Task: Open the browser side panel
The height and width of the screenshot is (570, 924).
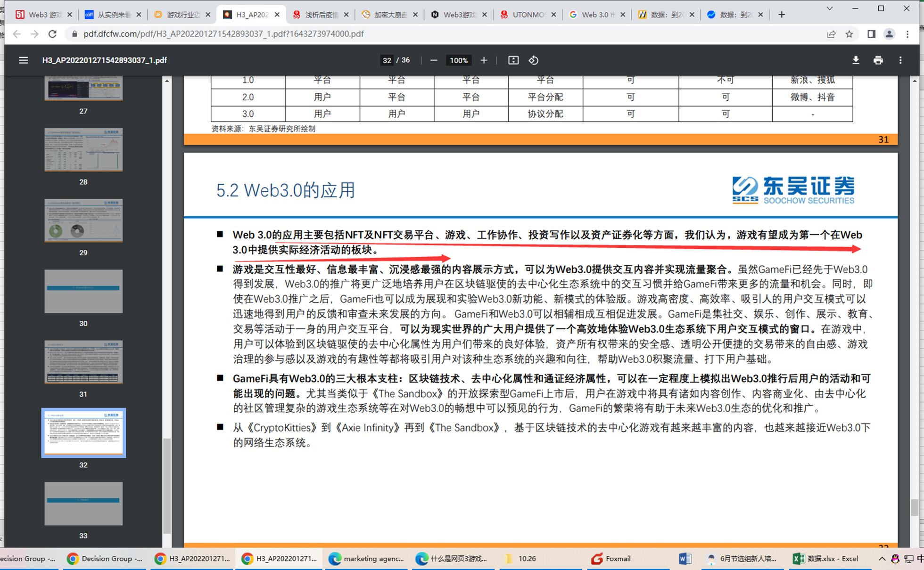Action: [871, 34]
